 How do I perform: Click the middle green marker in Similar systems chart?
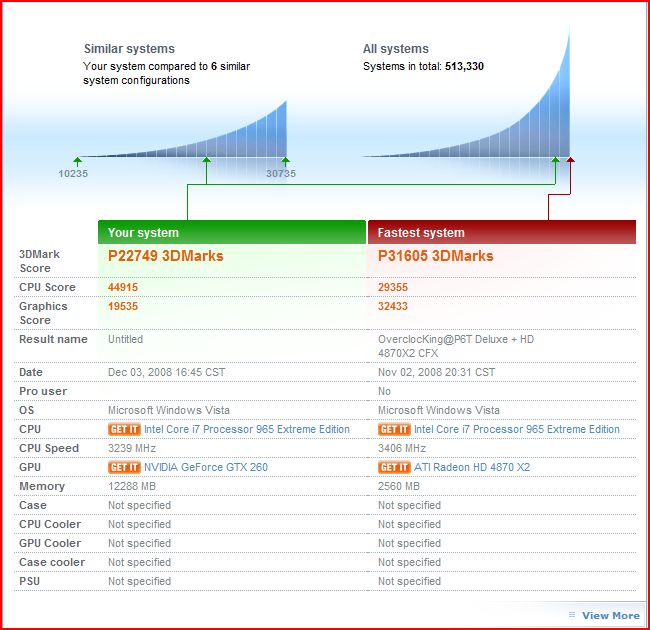click(x=206, y=159)
